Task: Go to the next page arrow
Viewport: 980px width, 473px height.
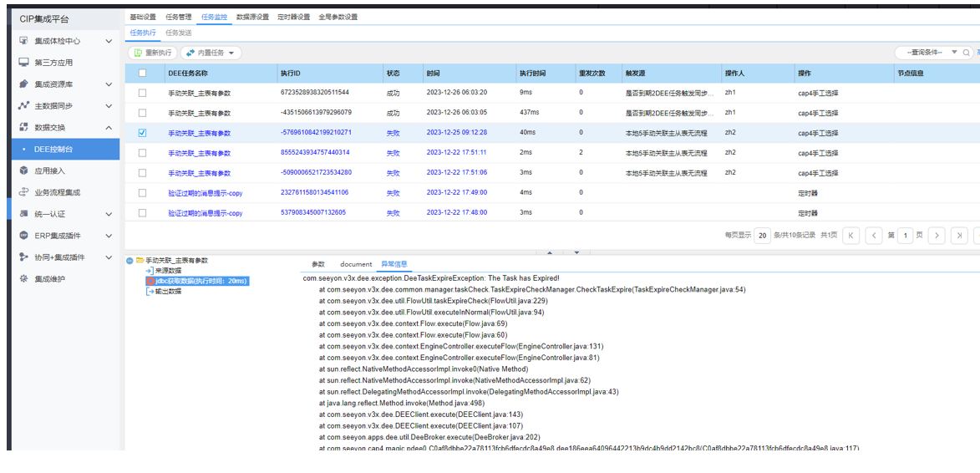Action: 936,236
